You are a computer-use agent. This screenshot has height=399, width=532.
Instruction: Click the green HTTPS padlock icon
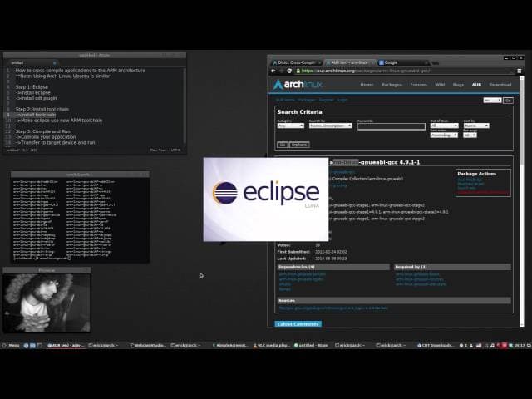click(x=298, y=71)
